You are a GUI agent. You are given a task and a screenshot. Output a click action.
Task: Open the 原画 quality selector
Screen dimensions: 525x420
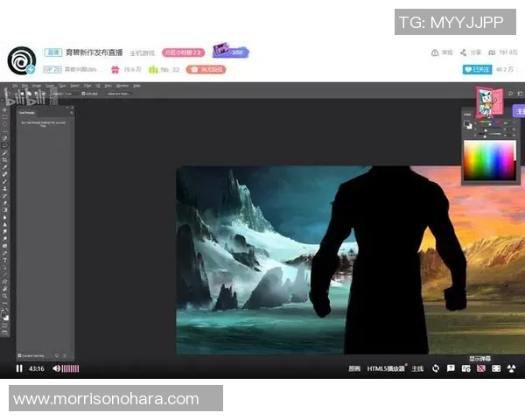point(353,368)
